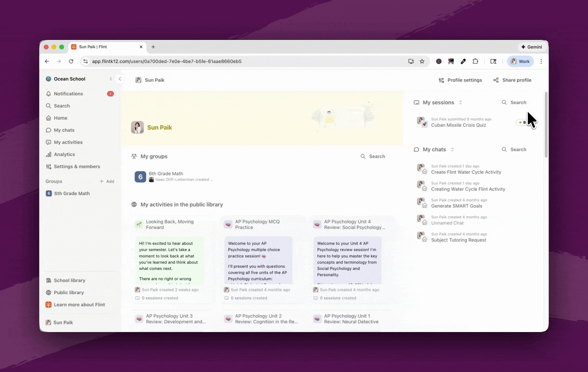The image size is (588, 372).
Task: Search within My chats panel
Action: coord(514,149)
